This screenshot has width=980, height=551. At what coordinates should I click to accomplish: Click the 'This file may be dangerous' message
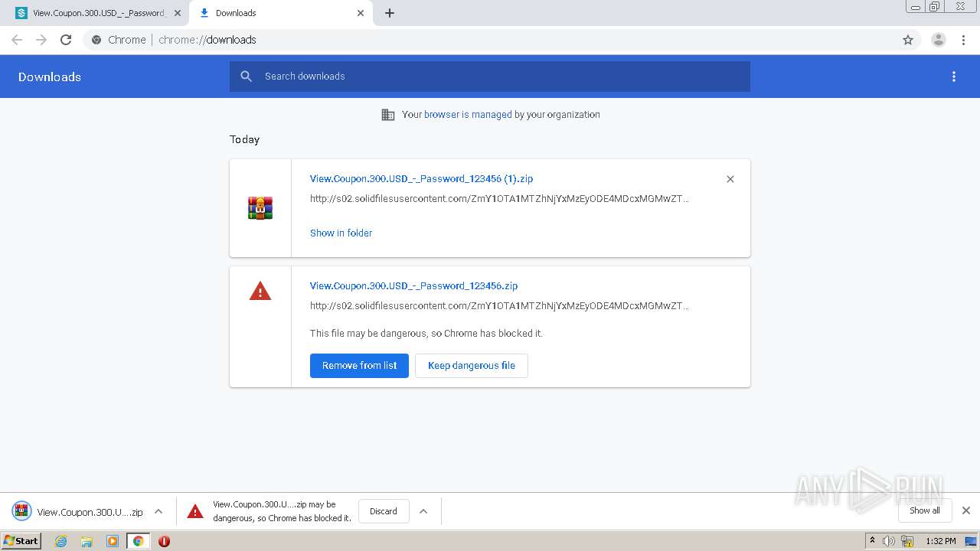426,334
